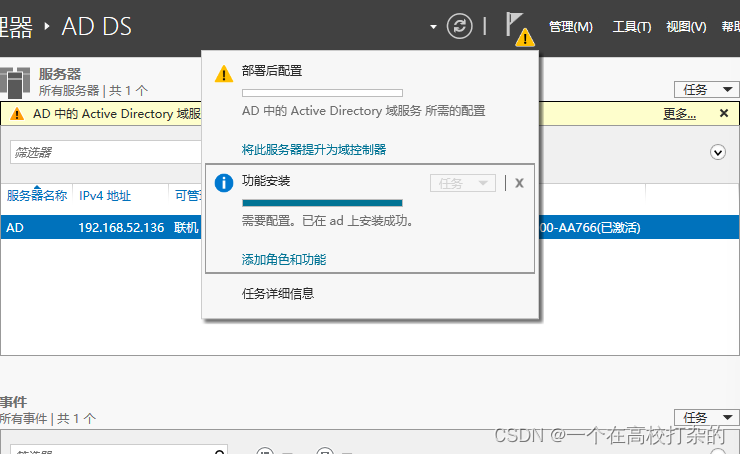Click warning icon in yellow AD bar

click(x=17, y=114)
